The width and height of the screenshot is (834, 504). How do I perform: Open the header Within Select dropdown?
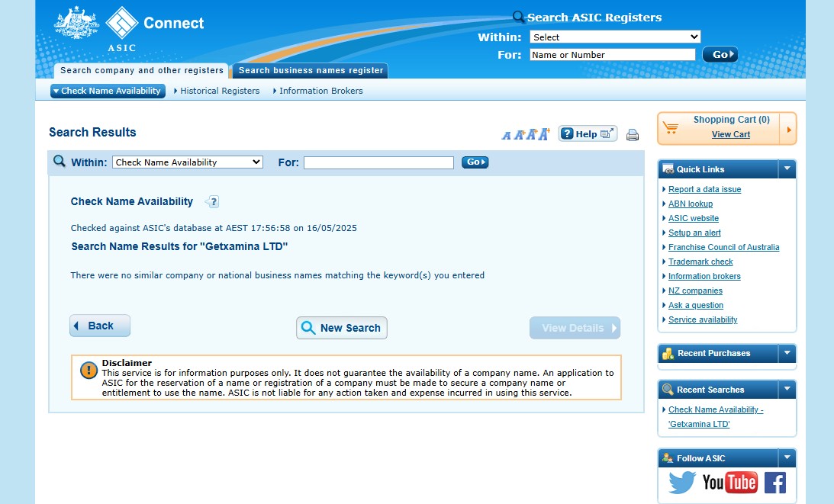(x=615, y=37)
